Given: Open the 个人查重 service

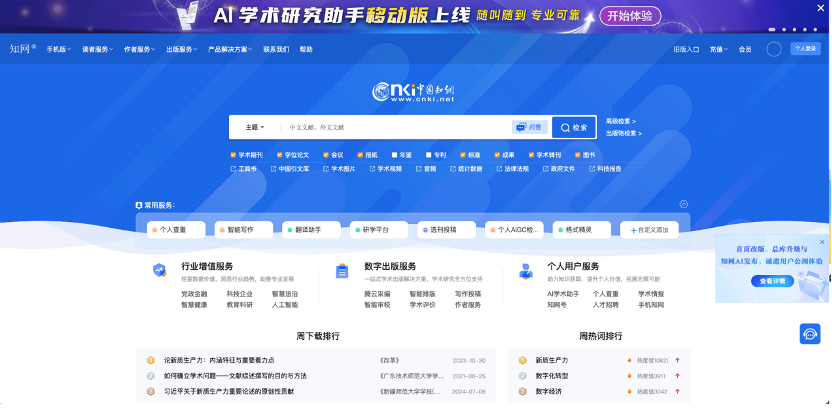Looking at the screenshot, I should [176, 230].
